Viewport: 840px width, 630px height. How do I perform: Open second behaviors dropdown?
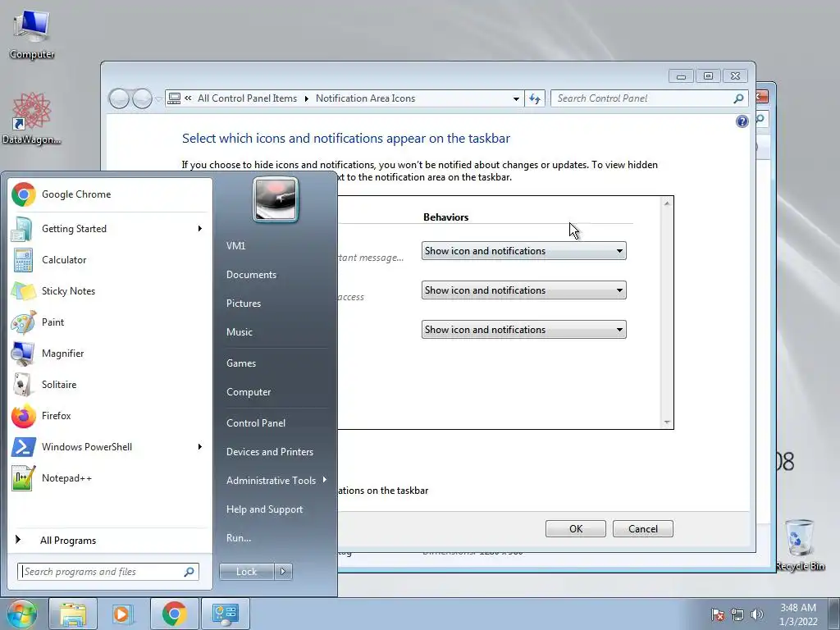point(523,290)
